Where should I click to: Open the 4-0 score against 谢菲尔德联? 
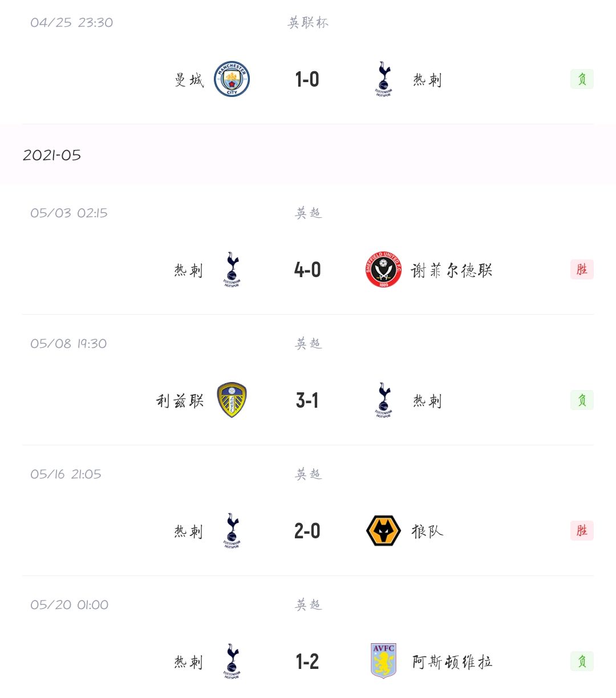(307, 270)
